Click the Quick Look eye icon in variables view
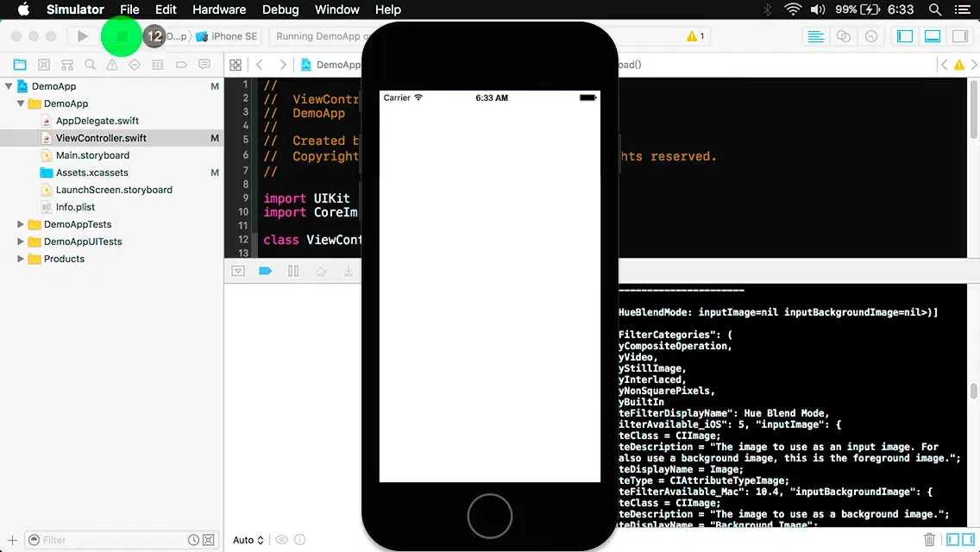Image resolution: width=980 pixels, height=552 pixels. (282, 540)
